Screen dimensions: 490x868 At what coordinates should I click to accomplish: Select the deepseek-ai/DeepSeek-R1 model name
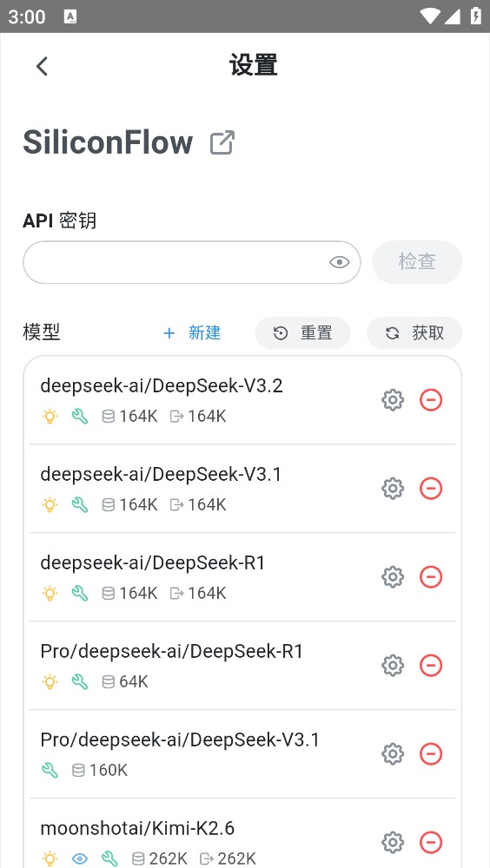153,563
